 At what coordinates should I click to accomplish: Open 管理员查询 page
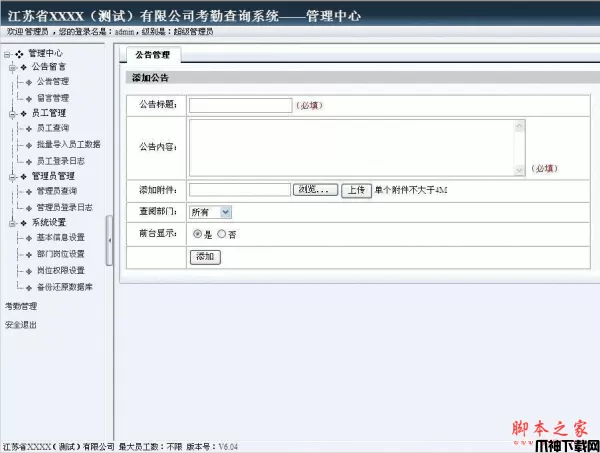[57, 191]
